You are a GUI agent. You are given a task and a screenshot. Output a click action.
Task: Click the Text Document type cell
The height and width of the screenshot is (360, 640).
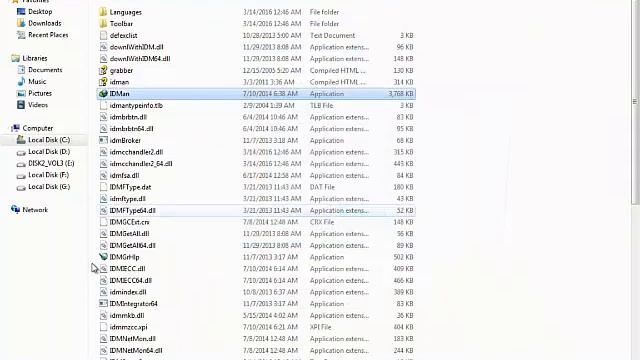coord(332,36)
